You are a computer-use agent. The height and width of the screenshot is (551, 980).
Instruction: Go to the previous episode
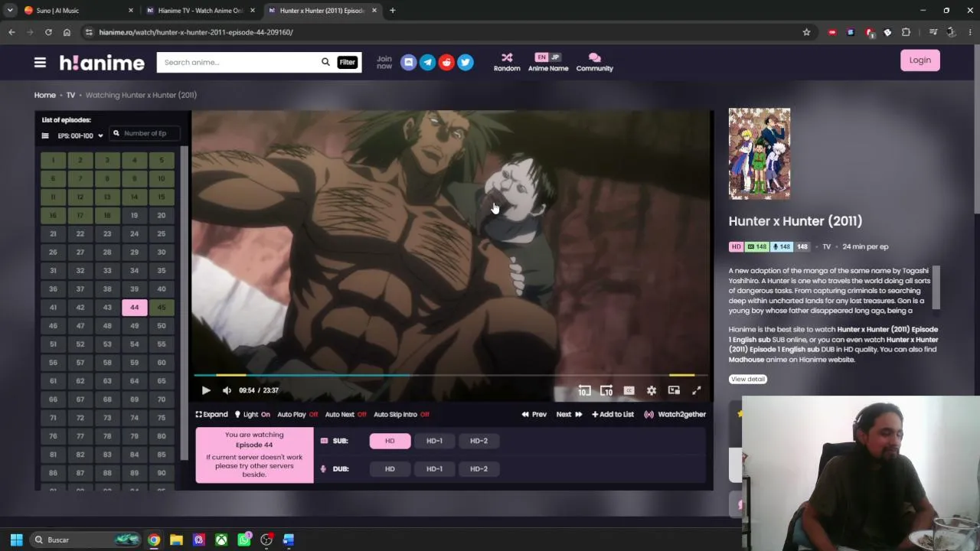[534, 415]
